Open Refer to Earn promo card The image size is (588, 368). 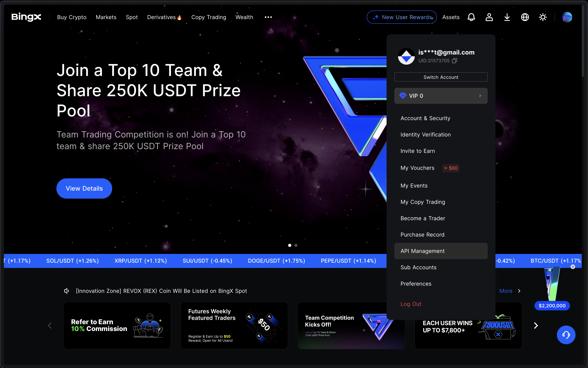[x=117, y=325]
